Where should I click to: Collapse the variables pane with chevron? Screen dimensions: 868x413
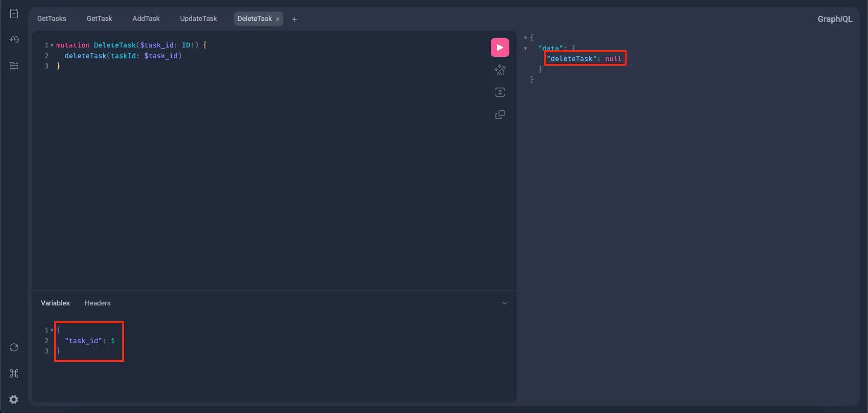[x=504, y=303]
